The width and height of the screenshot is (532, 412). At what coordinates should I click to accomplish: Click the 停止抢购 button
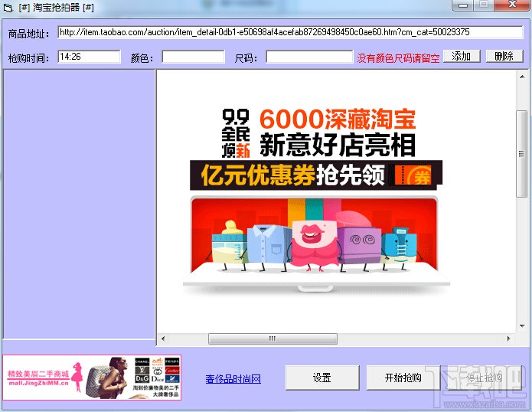point(485,378)
